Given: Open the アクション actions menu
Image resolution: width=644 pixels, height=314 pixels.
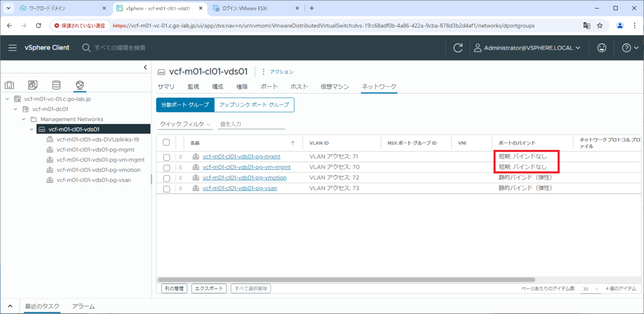Looking at the screenshot, I should coord(278,72).
